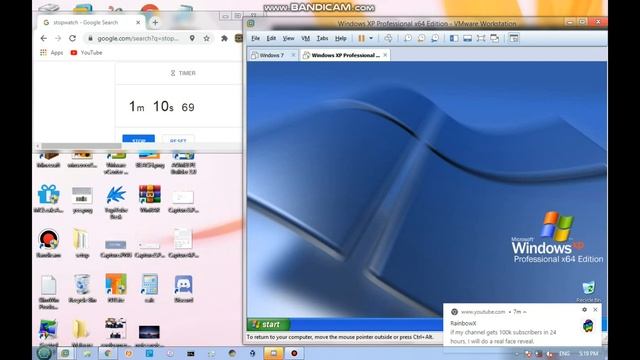Click the Chrome back arrow
640x360 pixels.
44,38
